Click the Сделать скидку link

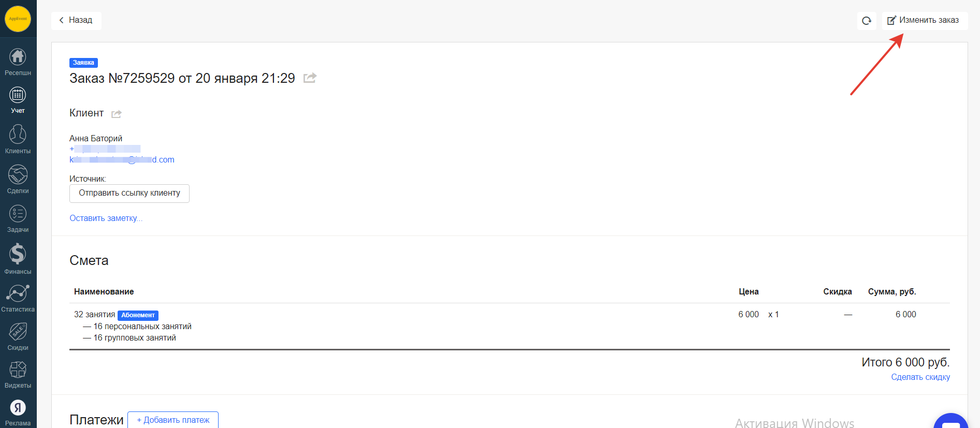point(920,377)
